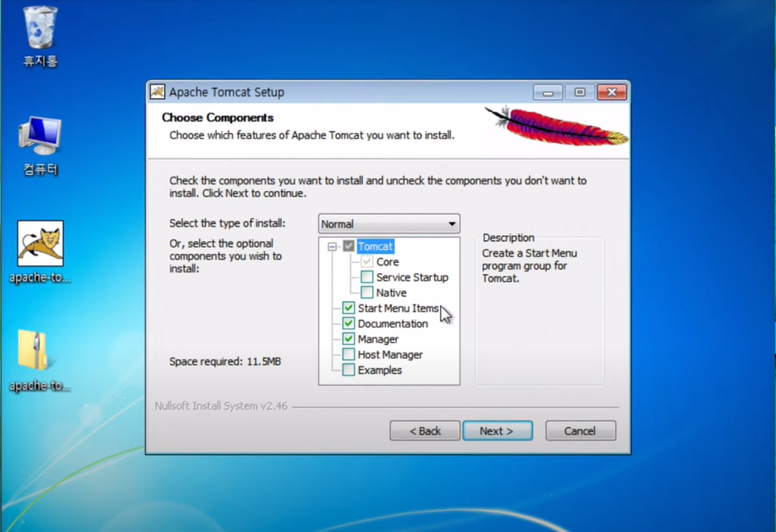The width and height of the screenshot is (776, 532).
Task: Open the install type dropdown showing Normal
Action: pyautogui.click(x=389, y=224)
